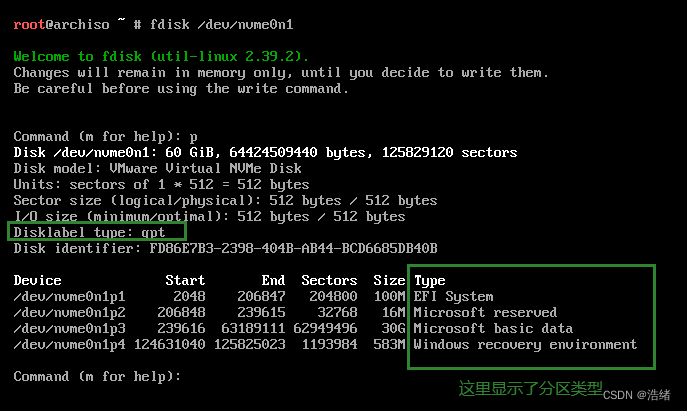Click the green Welcome to fdisk line
The height and width of the screenshot is (411, 687).
pos(162,56)
